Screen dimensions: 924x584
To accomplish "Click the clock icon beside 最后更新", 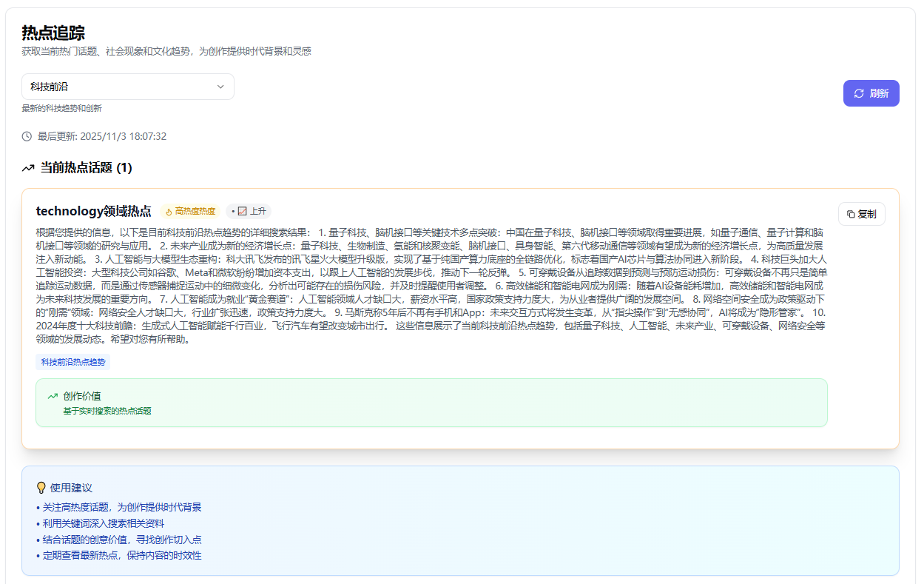I will pos(27,136).
